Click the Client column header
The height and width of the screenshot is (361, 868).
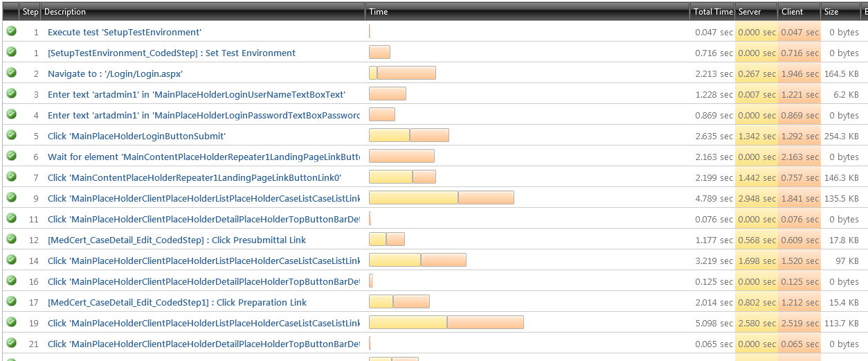point(793,12)
